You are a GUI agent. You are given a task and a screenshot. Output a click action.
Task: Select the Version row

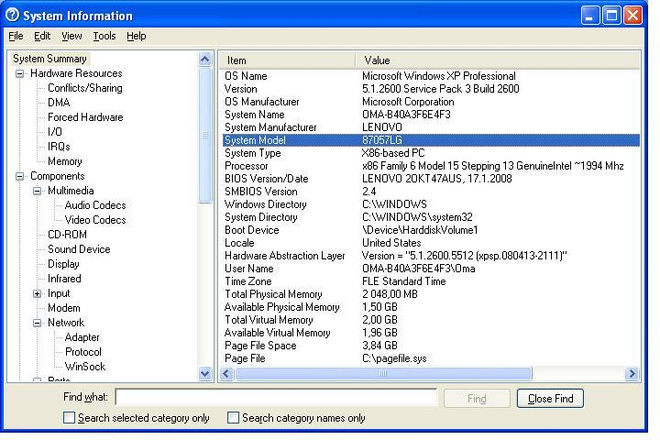pos(431,89)
